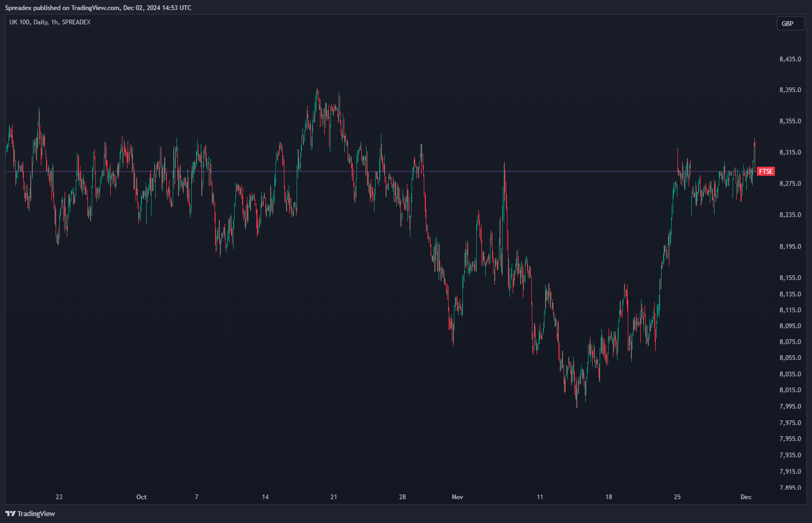812x523 pixels.
Task: Select price level 8,035.0 on axis
Action: coord(790,374)
